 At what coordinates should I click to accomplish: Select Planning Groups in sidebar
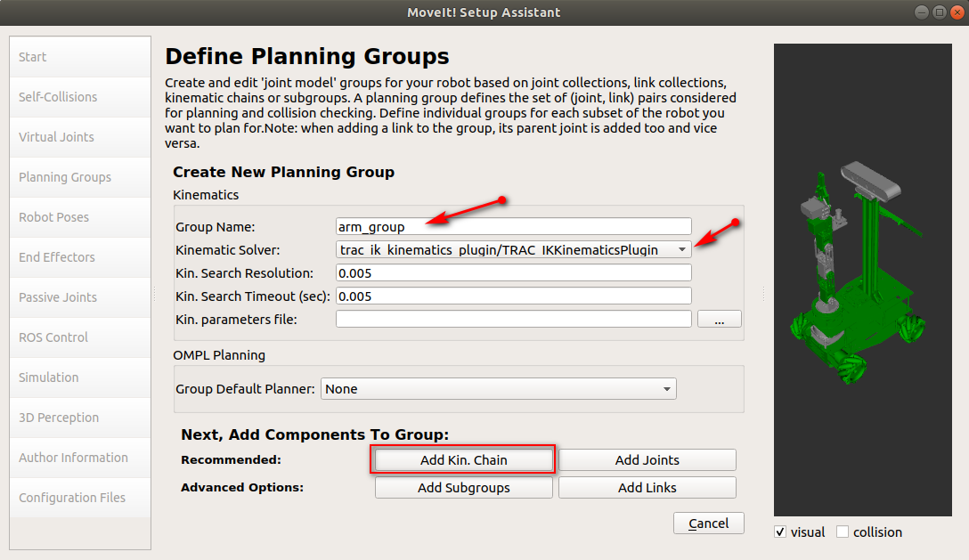(x=80, y=177)
